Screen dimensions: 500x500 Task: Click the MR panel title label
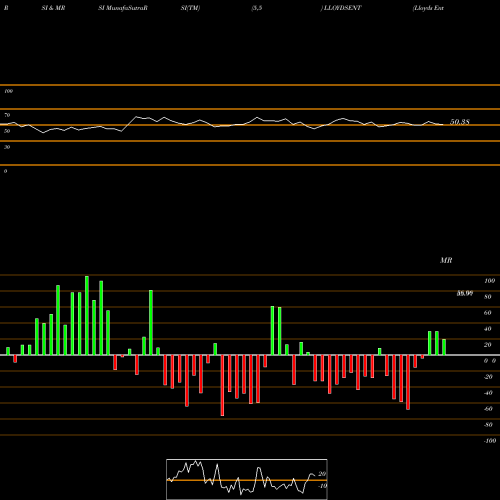pyautogui.click(x=446, y=260)
